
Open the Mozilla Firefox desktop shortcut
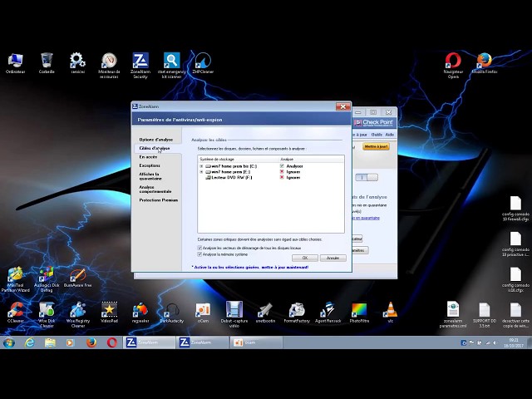coord(484,63)
